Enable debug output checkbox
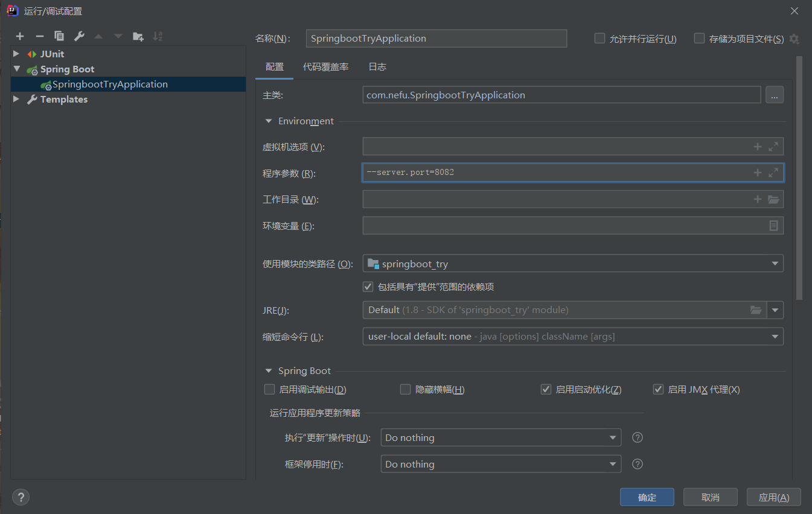812x514 pixels. [x=269, y=389]
